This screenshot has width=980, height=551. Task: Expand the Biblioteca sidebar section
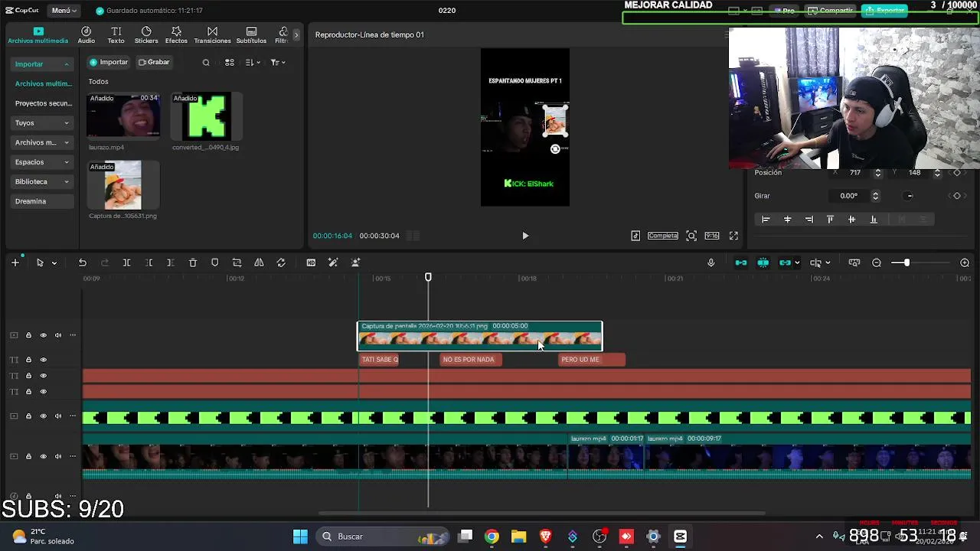[x=42, y=181]
